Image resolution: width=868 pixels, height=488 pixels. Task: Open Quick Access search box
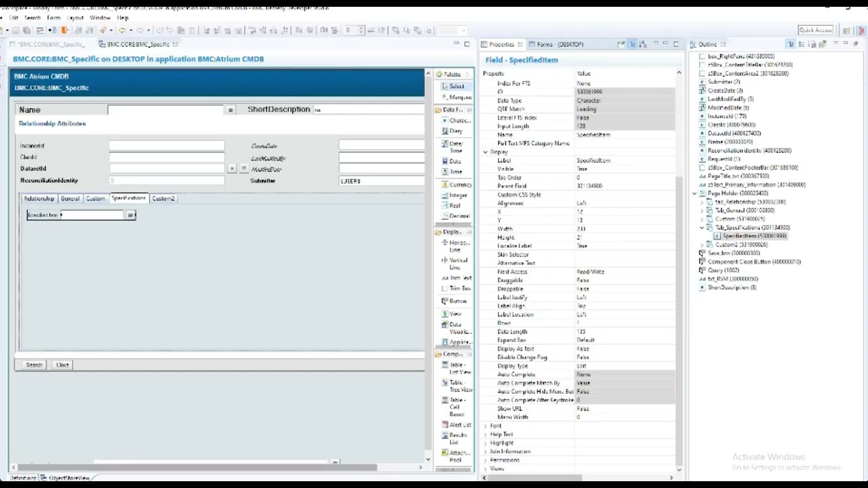point(815,30)
